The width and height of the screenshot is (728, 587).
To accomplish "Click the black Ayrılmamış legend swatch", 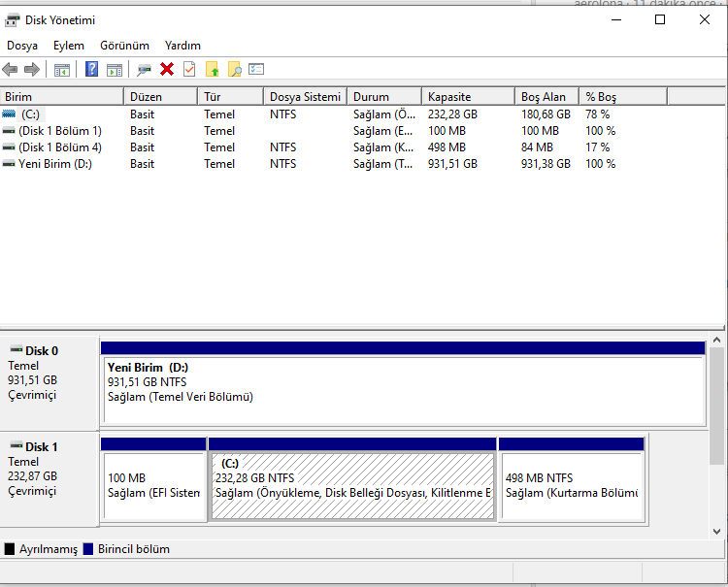I will tap(10, 549).
